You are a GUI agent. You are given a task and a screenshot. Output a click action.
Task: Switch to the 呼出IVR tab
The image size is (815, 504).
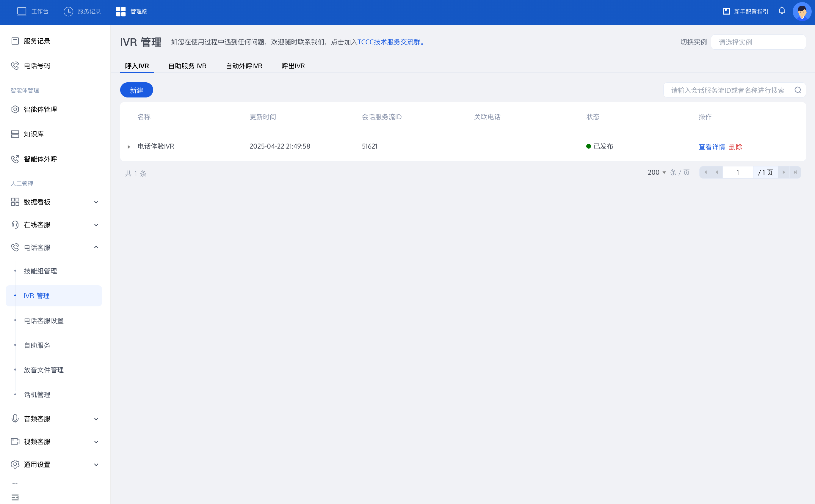293,66
